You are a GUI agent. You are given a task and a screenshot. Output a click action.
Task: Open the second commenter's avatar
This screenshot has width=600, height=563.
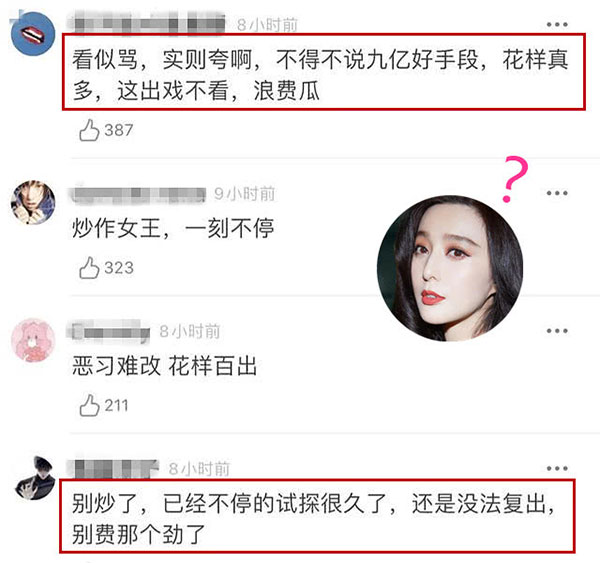(33, 202)
